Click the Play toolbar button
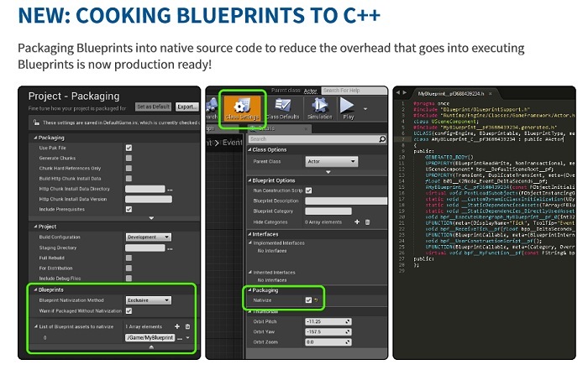This screenshot has height=370, width=588. (348, 108)
